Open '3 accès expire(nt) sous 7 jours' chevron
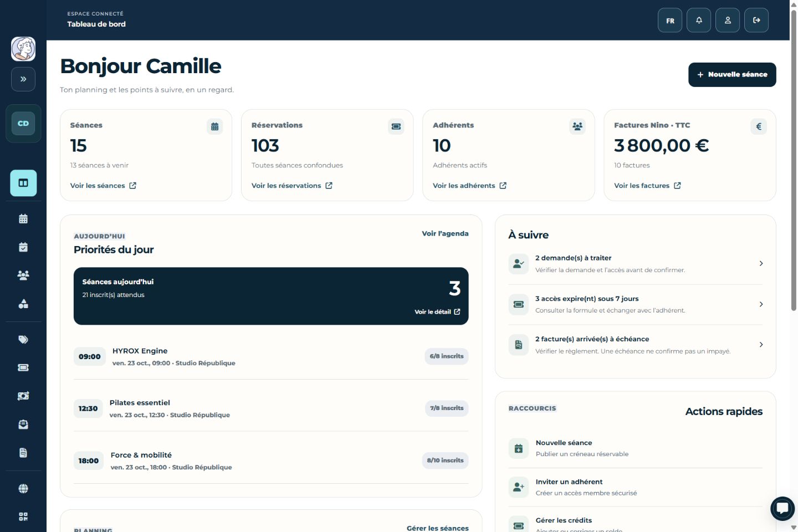798x532 pixels. (761, 304)
